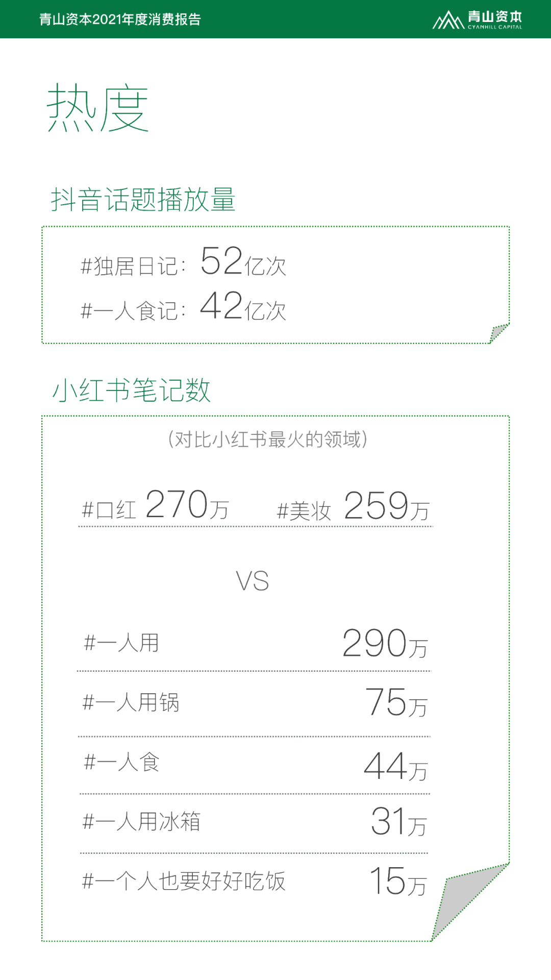Click the #一人用冰箱 row
The image size is (551, 980).
click(x=254, y=823)
